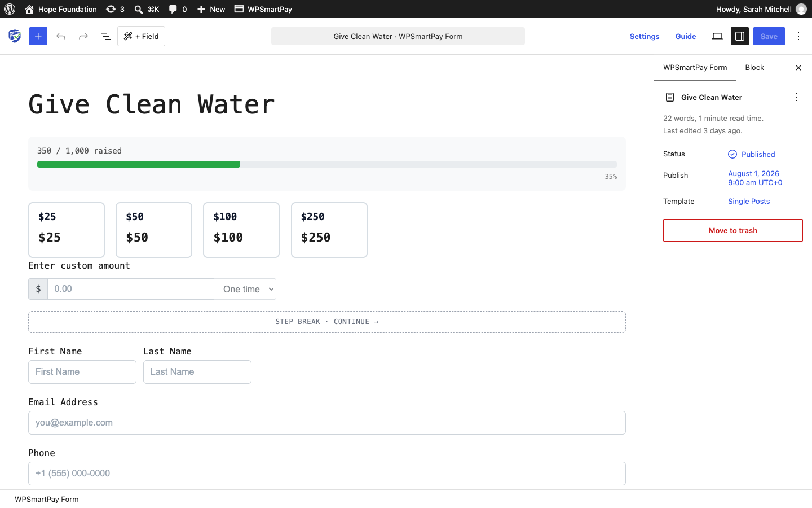The image size is (812, 508).
Task: Click the First Name input field
Action: (82, 372)
